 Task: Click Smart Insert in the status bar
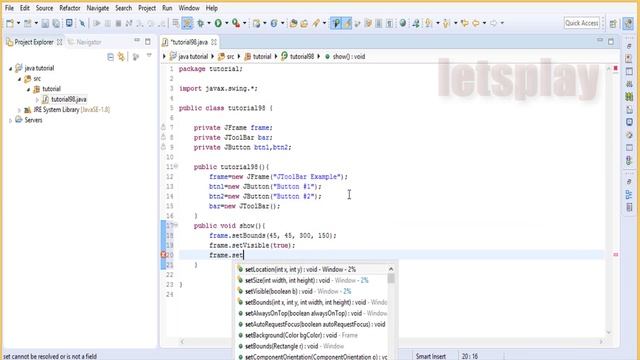tap(431, 356)
